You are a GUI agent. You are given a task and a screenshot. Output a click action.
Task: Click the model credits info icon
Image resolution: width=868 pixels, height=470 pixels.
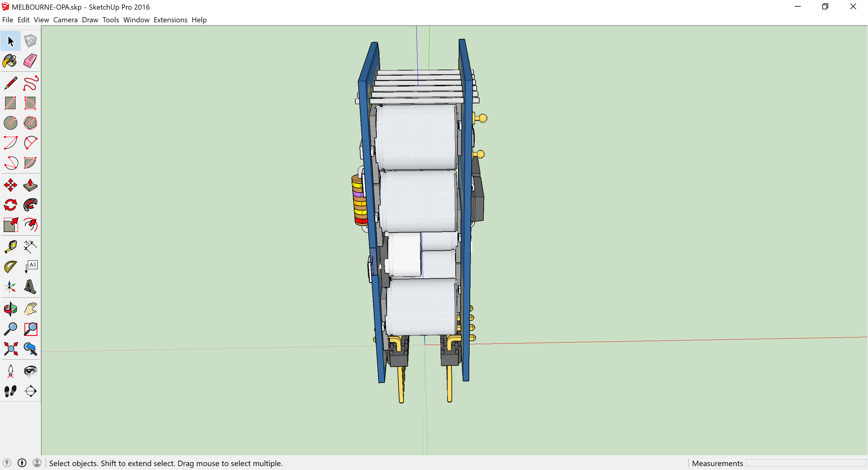(x=22, y=463)
